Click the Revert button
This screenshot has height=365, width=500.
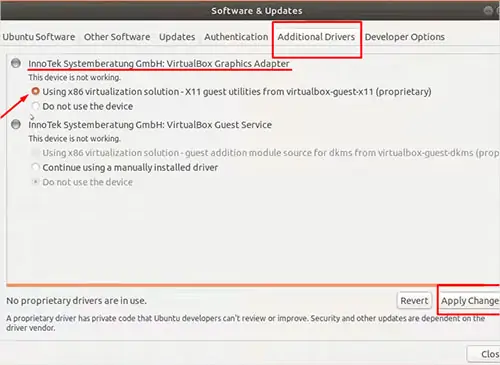[x=414, y=301]
